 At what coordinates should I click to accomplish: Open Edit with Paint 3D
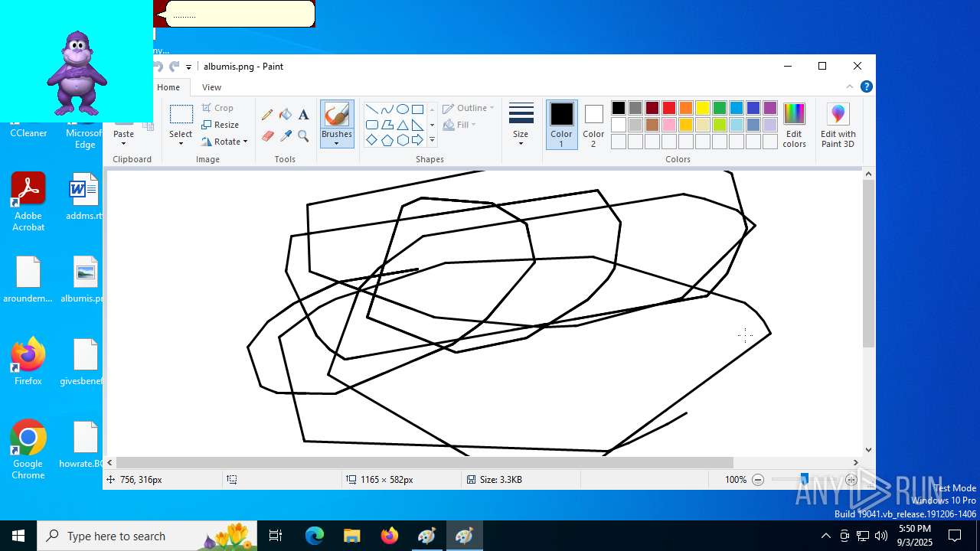(x=838, y=125)
